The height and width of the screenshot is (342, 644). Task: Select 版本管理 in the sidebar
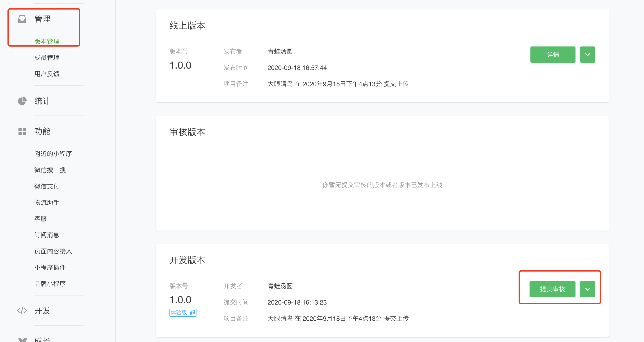(47, 41)
